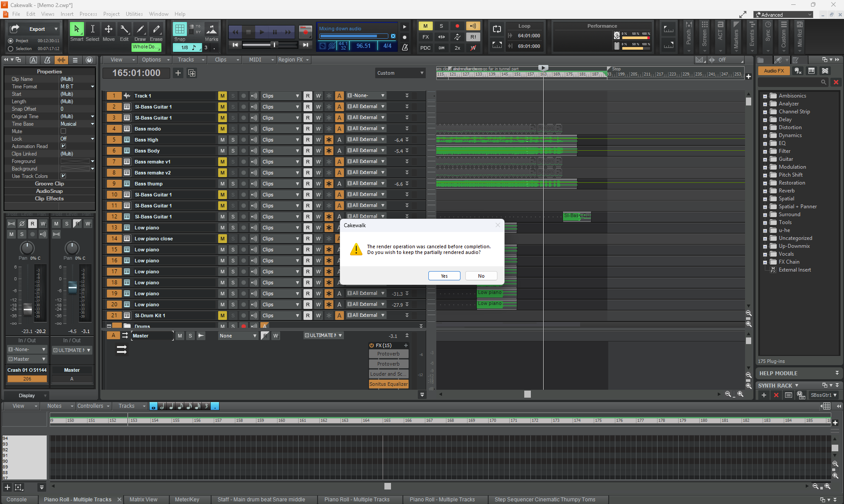The height and width of the screenshot is (504, 844).
Task: Mute the Bass High track
Action: coord(223,140)
